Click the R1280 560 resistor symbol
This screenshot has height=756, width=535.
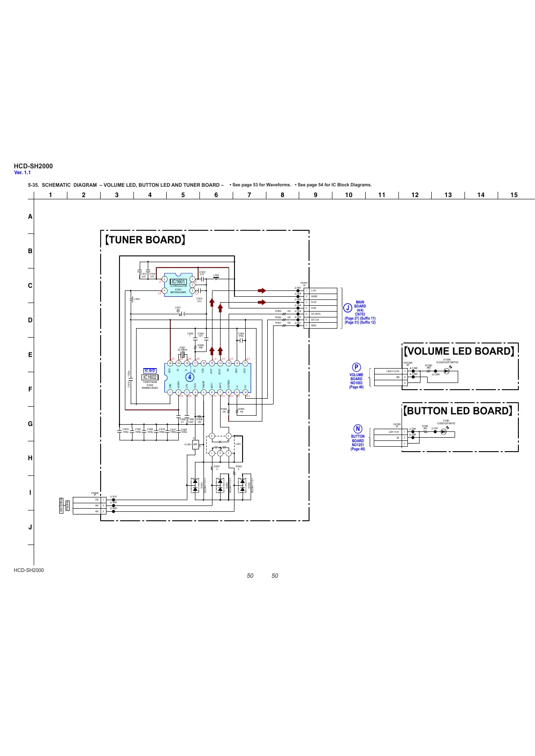[425, 431]
